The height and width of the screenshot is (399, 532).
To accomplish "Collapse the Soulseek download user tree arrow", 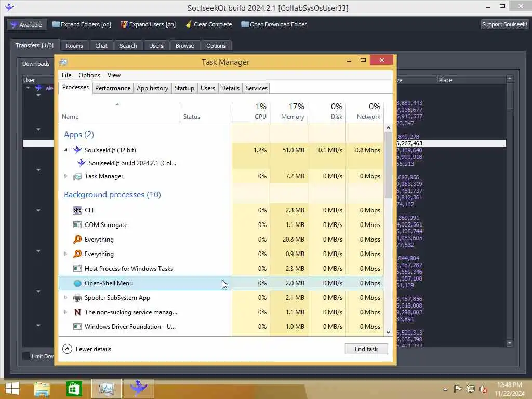I will pyautogui.click(x=28, y=88).
